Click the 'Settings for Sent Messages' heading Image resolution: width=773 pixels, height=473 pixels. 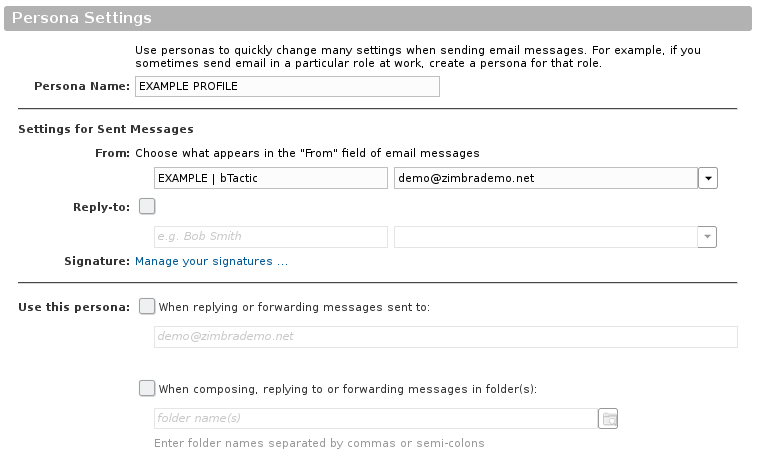[106, 129]
